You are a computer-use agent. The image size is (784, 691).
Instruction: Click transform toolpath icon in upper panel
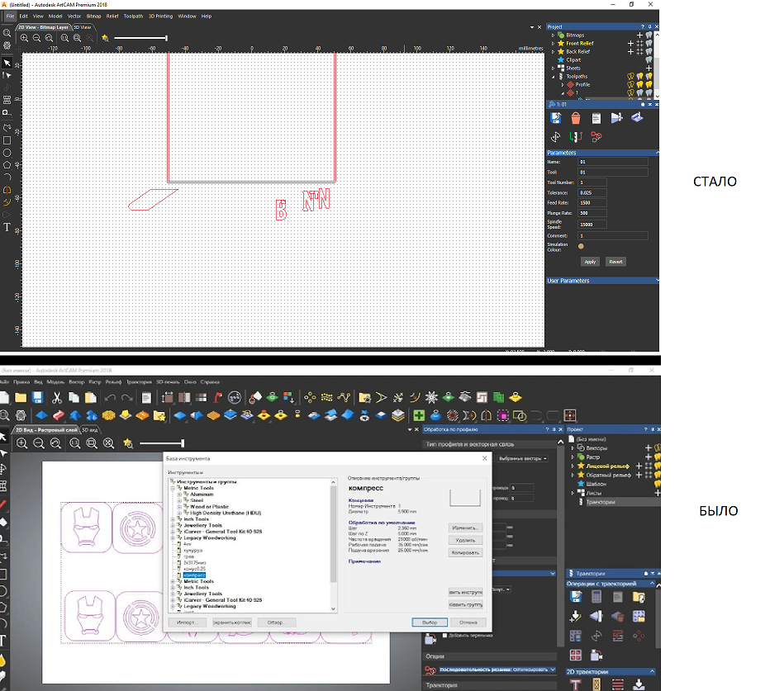[x=555, y=136]
